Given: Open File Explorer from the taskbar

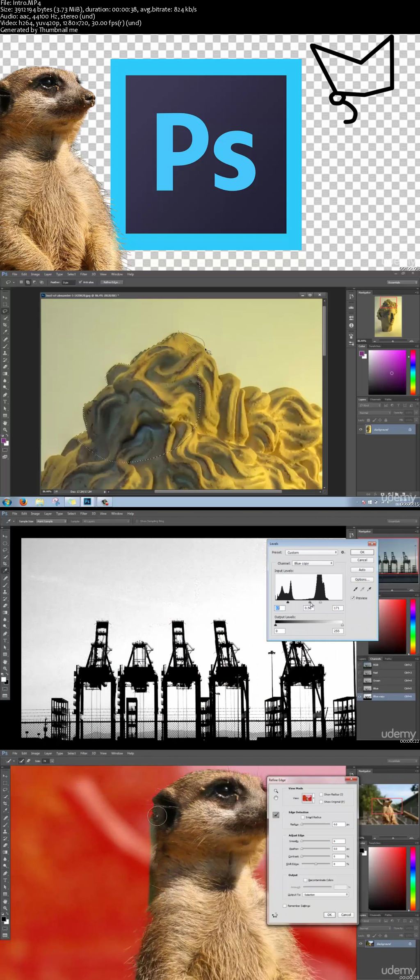Looking at the screenshot, I should 40,502.
